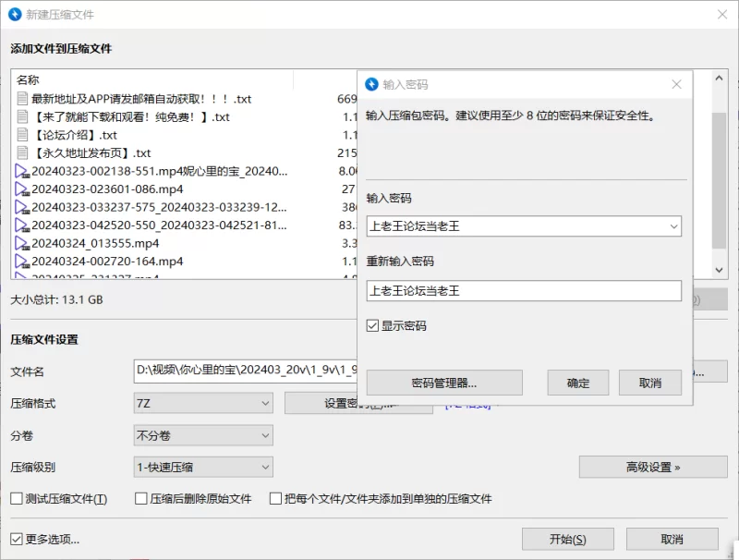Enable 测试压缩文件(T) checkbox
This screenshot has width=739, height=560.
[x=17, y=498]
